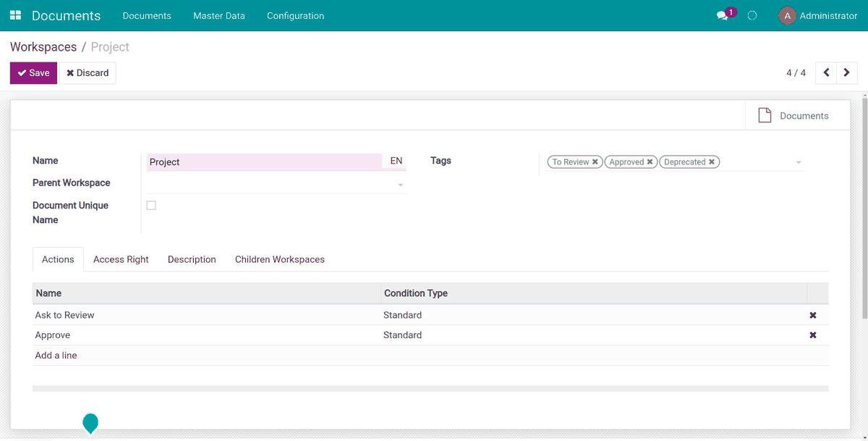Toggle Document Unique Name checkbox
The height and width of the screenshot is (441, 868).
point(151,206)
